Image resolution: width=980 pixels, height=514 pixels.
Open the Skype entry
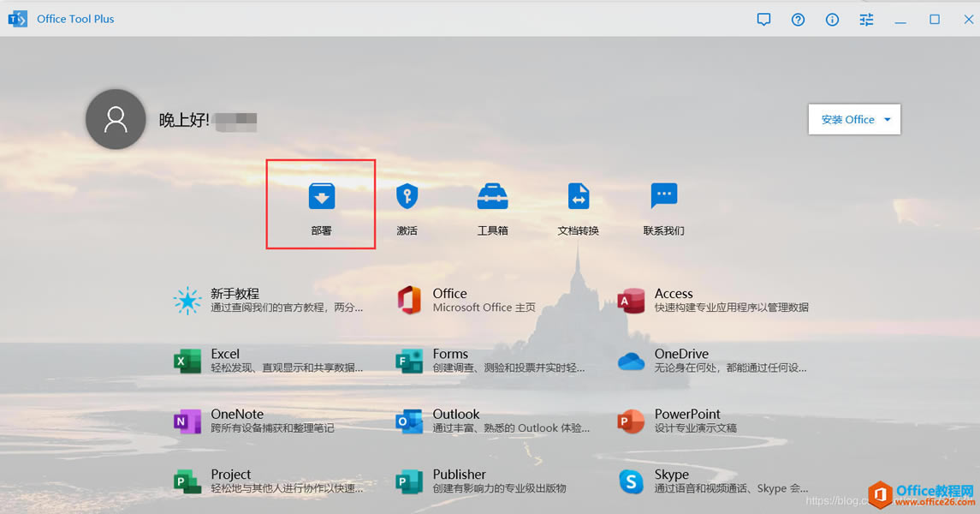tap(631, 481)
